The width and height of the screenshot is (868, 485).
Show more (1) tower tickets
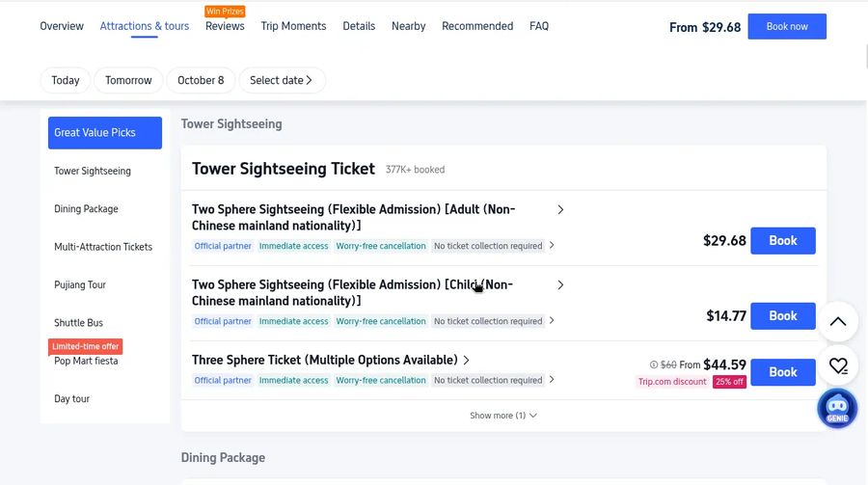(x=503, y=416)
